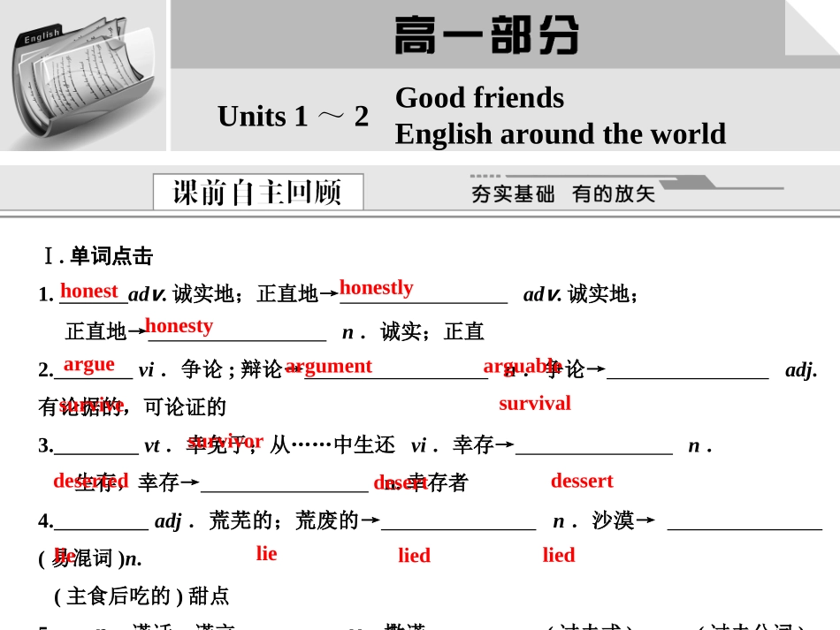Click the red answer honesty
This screenshot has width=840, height=630.
point(179,325)
